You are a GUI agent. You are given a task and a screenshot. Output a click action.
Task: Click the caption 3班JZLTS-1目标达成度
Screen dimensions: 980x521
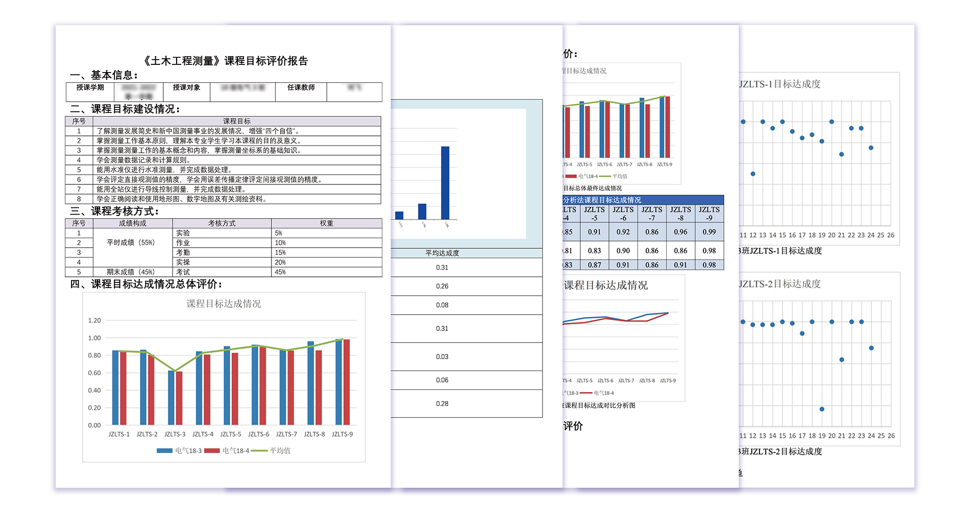[780, 251]
